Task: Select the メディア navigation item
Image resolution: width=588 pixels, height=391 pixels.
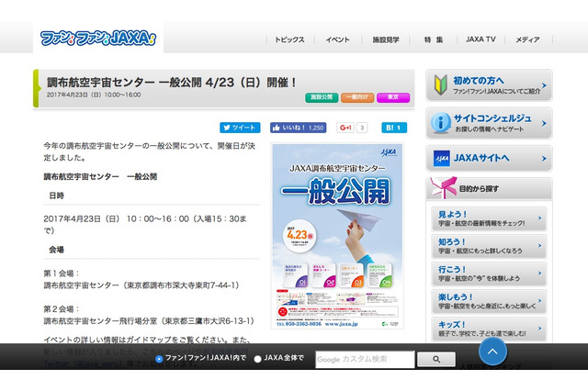Action: click(x=527, y=39)
